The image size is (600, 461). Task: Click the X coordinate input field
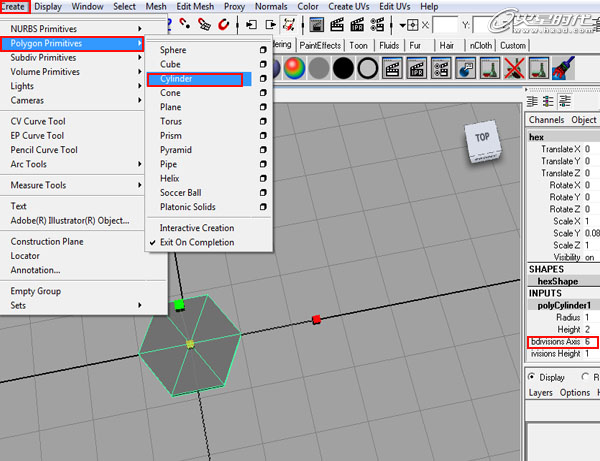pos(445,25)
